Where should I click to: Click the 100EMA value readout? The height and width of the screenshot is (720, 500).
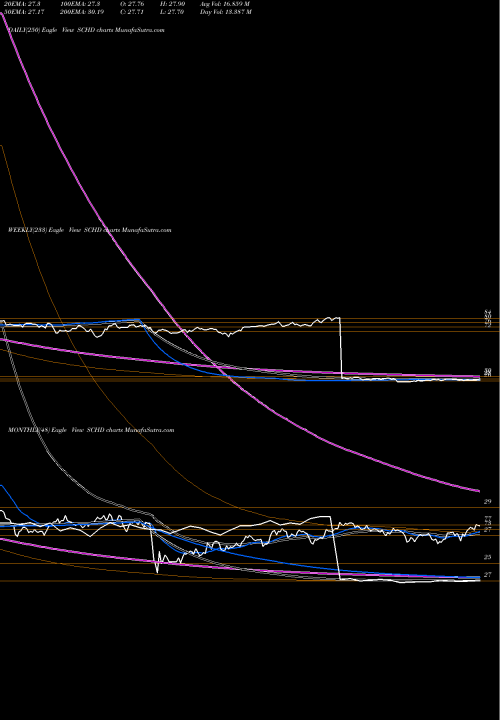pos(79,4)
